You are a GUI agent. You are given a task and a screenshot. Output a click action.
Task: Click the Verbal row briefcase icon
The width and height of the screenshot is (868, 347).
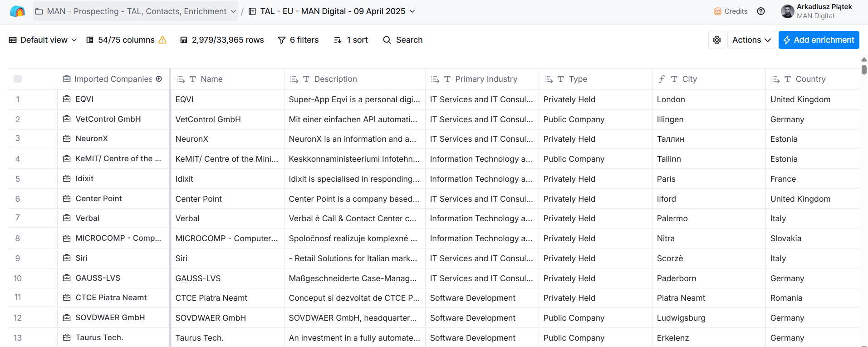click(x=67, y=218)
